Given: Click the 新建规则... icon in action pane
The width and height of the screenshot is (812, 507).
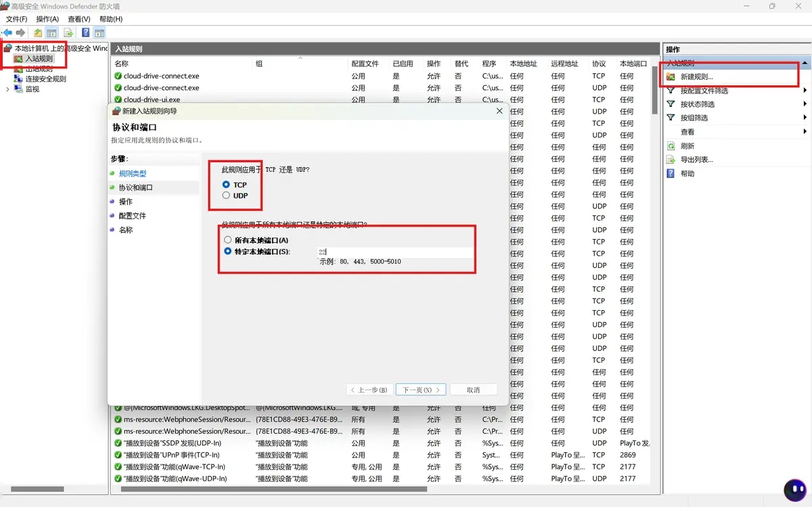Looking at the screenshot, I should 671,76.
